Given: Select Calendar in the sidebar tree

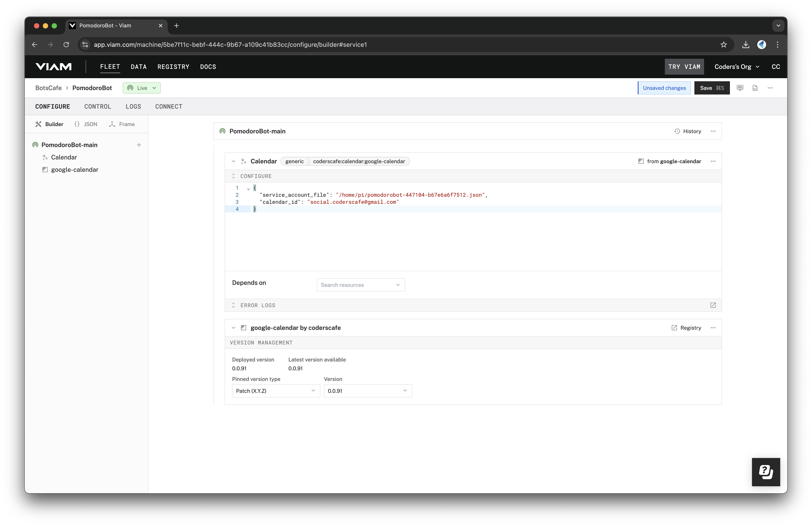Looking at the screenshot, I should pyautogui.click(x=64, y=157).
